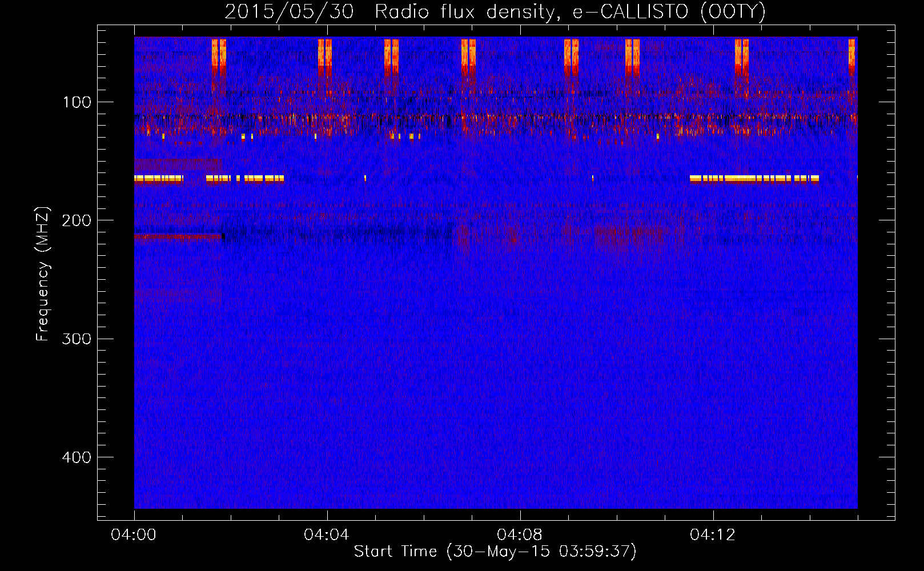Click the 300 frequency axis label
This screenshot has height=571, width=924.
click(77, 339)
